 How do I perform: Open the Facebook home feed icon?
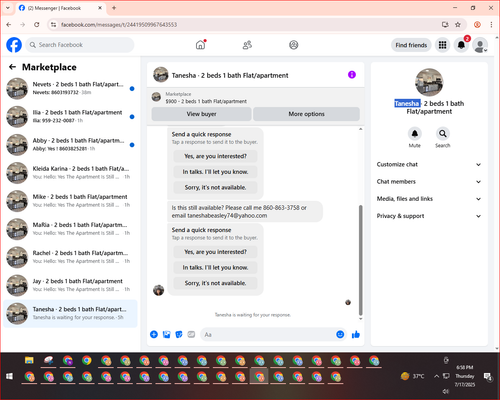coord(200,45)
